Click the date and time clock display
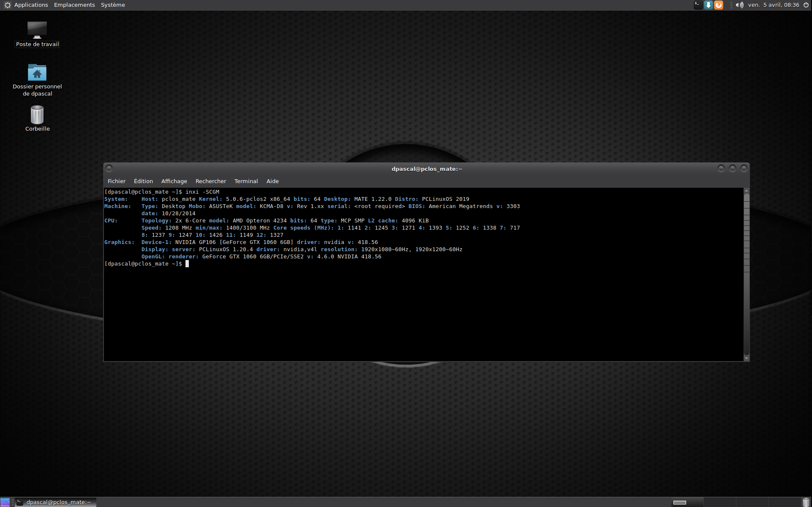 point(773,5)
